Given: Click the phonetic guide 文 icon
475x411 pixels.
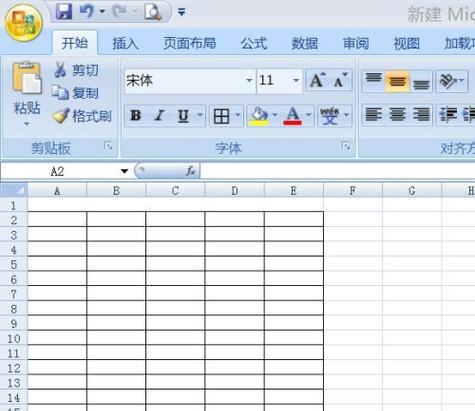Looking at the screenshot, I should coord(329,116).
